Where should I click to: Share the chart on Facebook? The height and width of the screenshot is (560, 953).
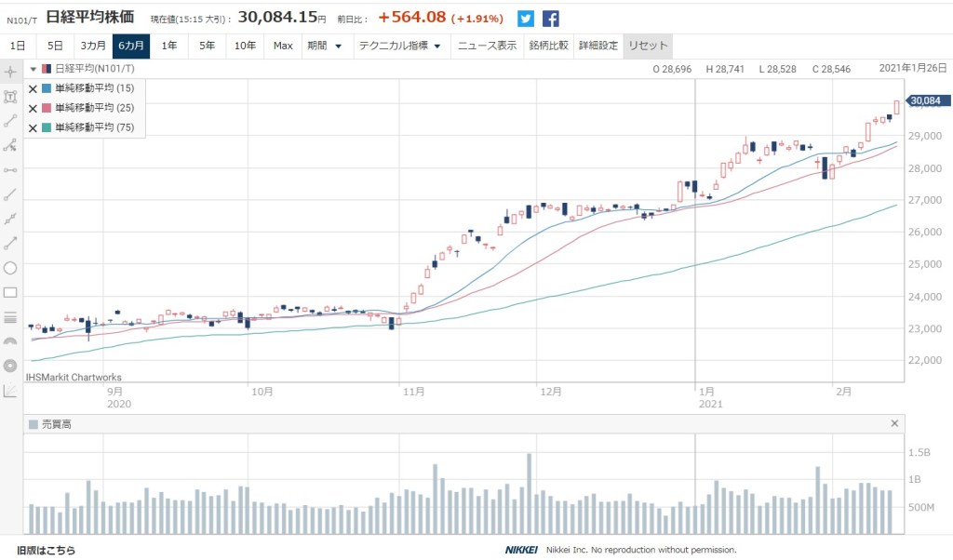551,19
